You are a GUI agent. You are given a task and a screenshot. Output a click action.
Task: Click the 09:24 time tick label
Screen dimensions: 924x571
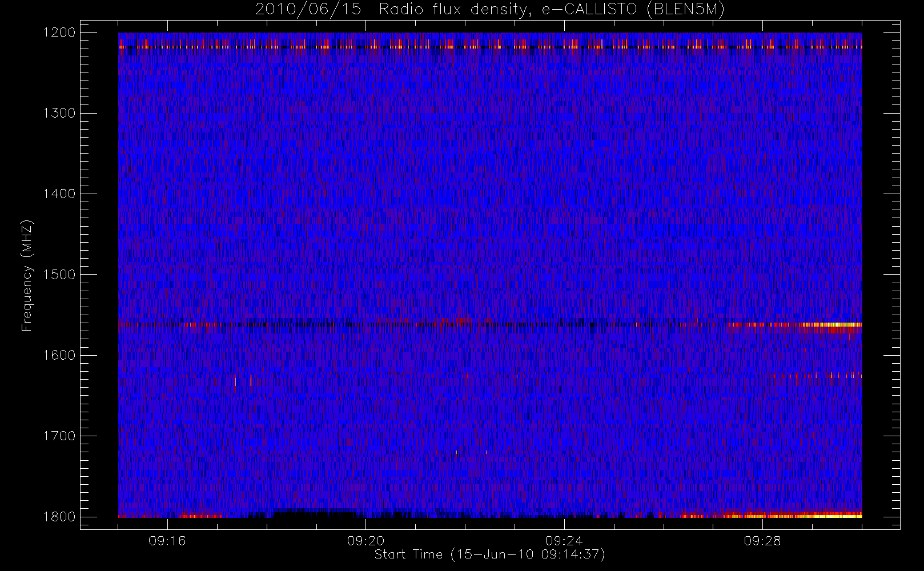tap(564, 541)
